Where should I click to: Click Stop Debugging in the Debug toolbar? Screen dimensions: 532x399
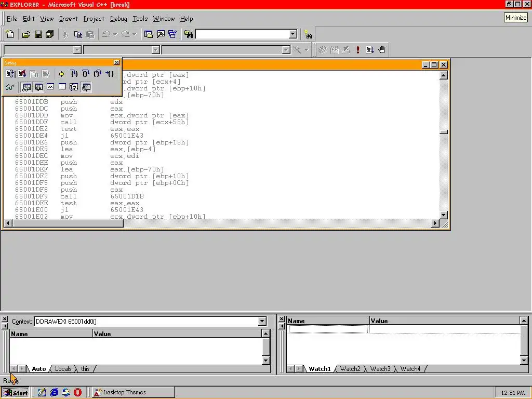(22, 74)
